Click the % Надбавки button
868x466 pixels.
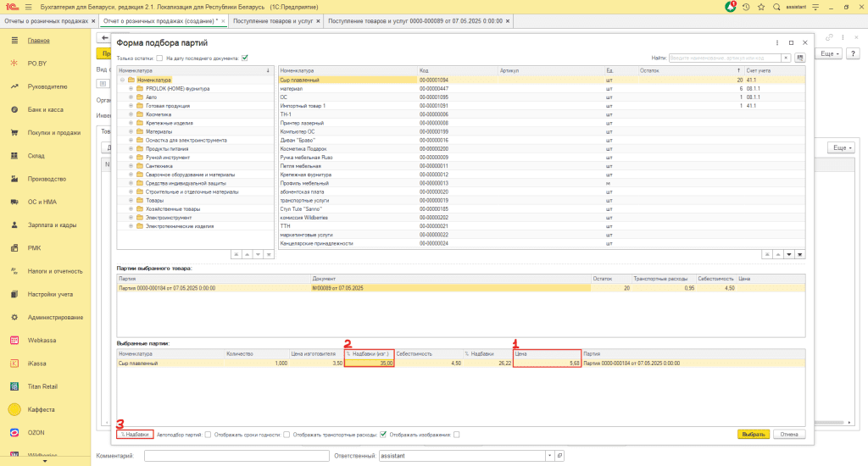coord(135,435)
